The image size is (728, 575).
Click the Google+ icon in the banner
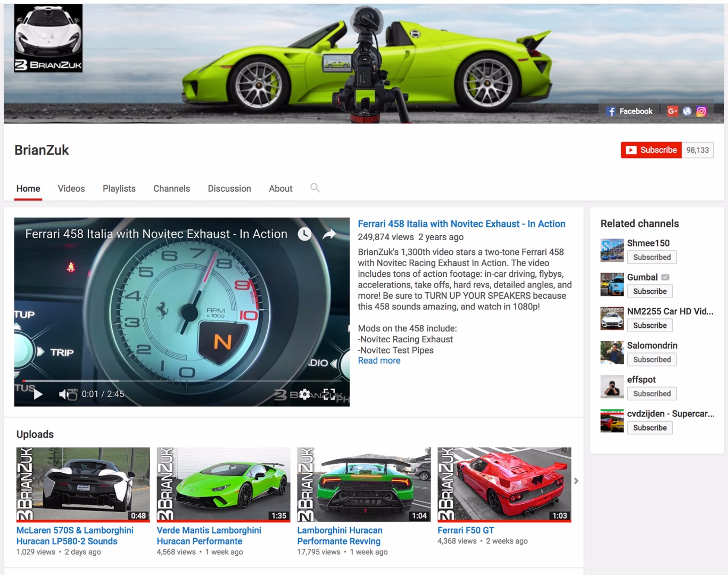[673, 111]
